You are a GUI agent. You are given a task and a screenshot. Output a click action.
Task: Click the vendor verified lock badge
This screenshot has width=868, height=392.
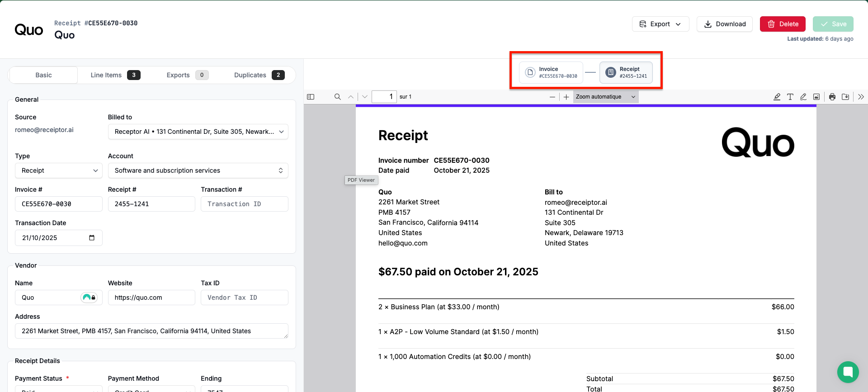(x=89, y=298)
